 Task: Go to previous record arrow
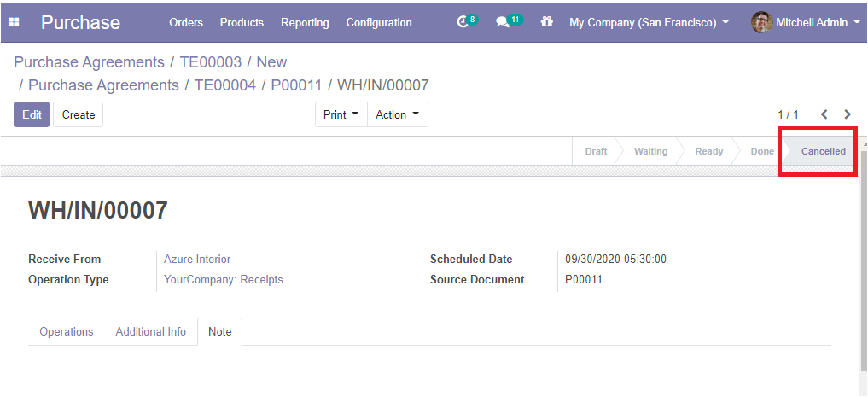824,114
